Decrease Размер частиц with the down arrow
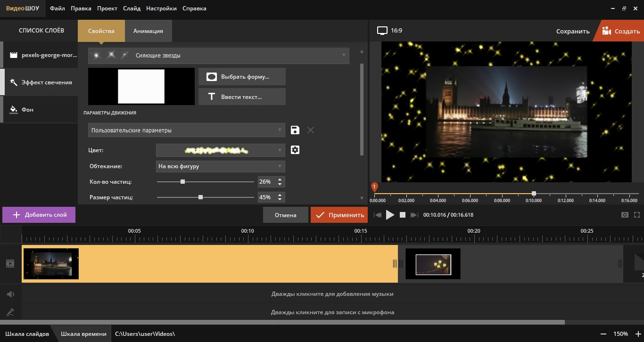The width and height of the screenshot is (644, 342). (x=280, y=200)
